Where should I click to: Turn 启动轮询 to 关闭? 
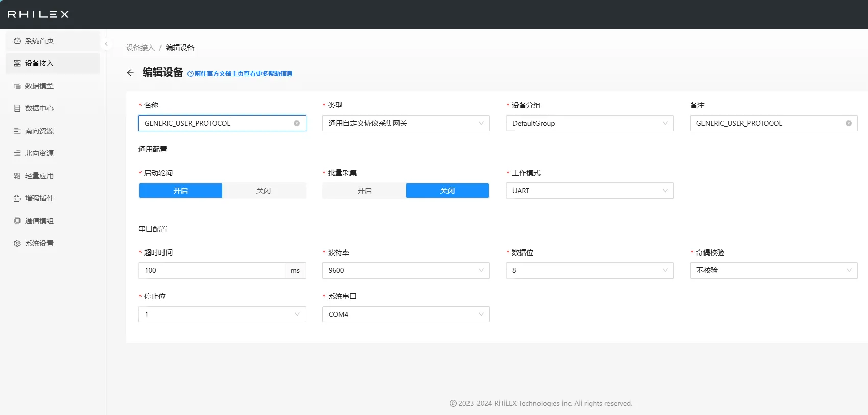coord(264,191)
